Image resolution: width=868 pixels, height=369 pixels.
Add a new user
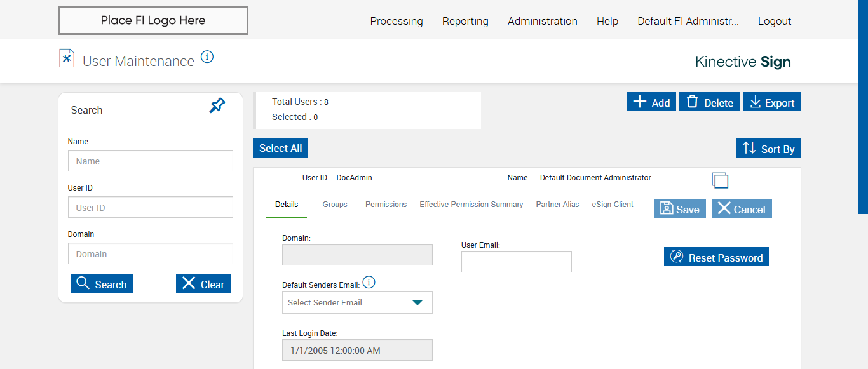pyautogui.click(x=651, y=102)
